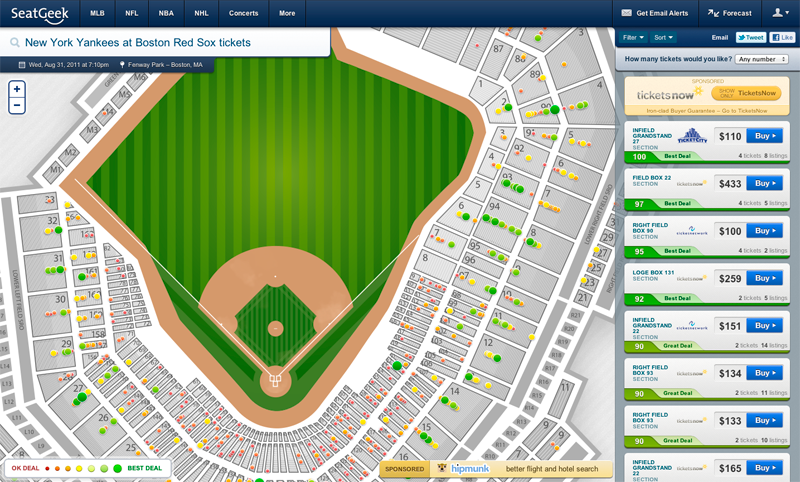
Task: Click the large green dot in section 90
Action: 555,109
